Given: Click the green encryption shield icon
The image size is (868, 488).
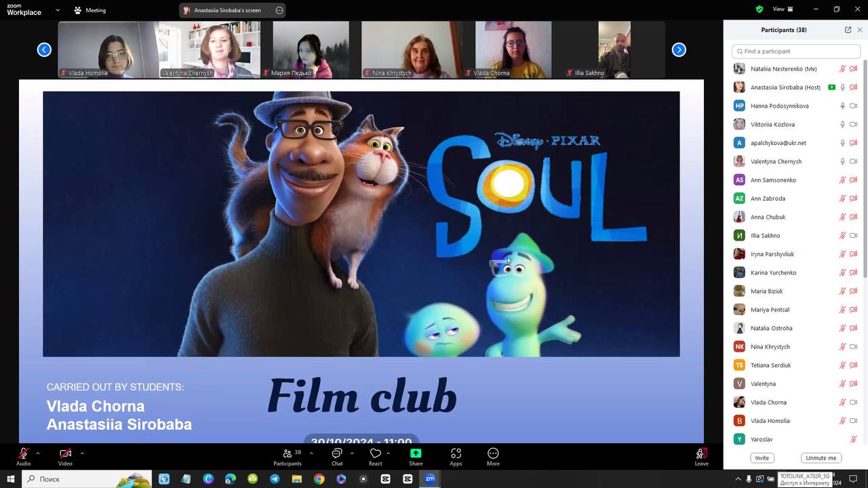Looking at the screenshot, I should (759, 9).
